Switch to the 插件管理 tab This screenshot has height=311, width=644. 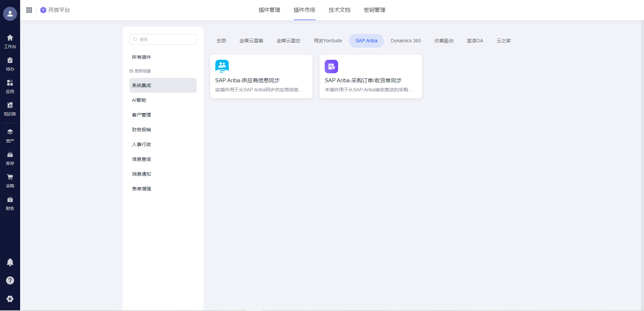pos(269,10)
